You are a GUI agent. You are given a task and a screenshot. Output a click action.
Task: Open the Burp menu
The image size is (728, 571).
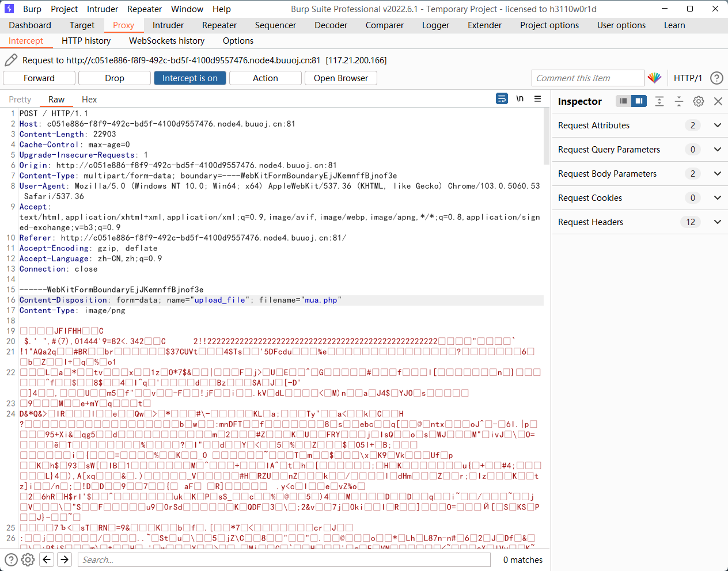32,9
